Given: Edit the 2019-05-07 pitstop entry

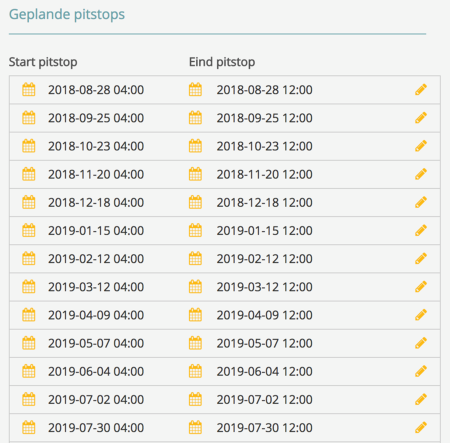Looking at the screenshot, I should click(x=421, y=343).
